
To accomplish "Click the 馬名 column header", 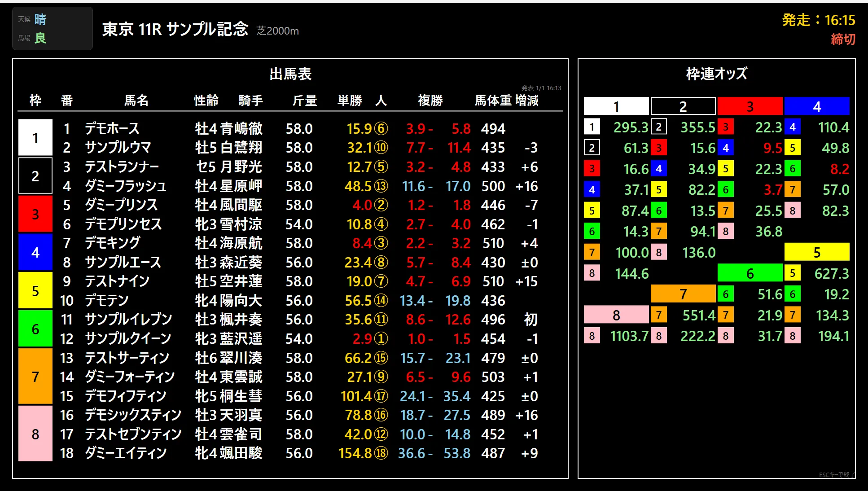I will click(x=136, y=100).
